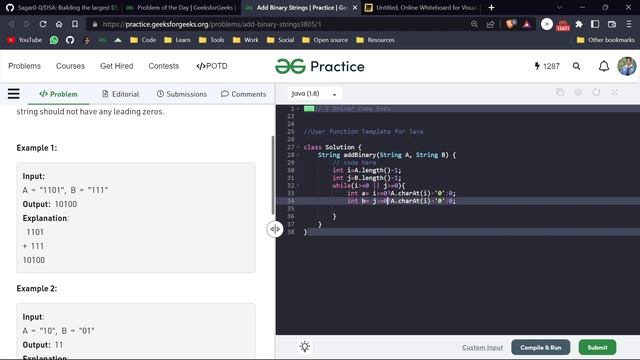Open notifications bell icon

pos(604,66)
